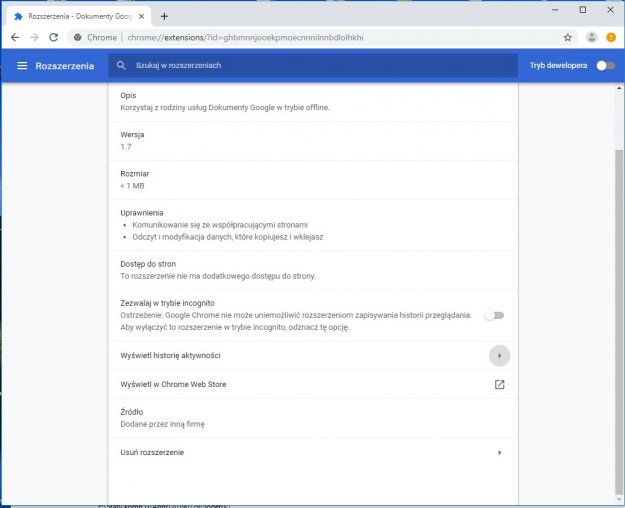Reload the extensions page
Viewport: 625px width, 508px height.
point(53,37)
